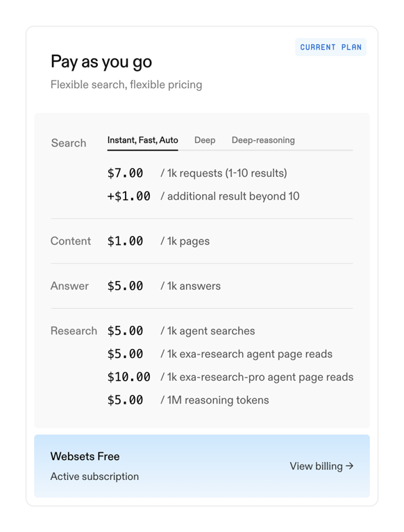Click the $1.00 Content price
This screenshot has width=404, height=532.
pyautogui.click(x=125, y=241)
